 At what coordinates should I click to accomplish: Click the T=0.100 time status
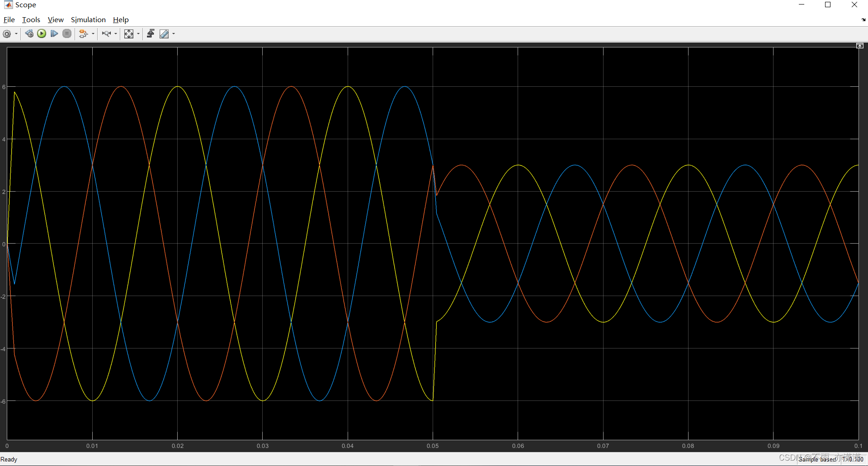point(853,459)
